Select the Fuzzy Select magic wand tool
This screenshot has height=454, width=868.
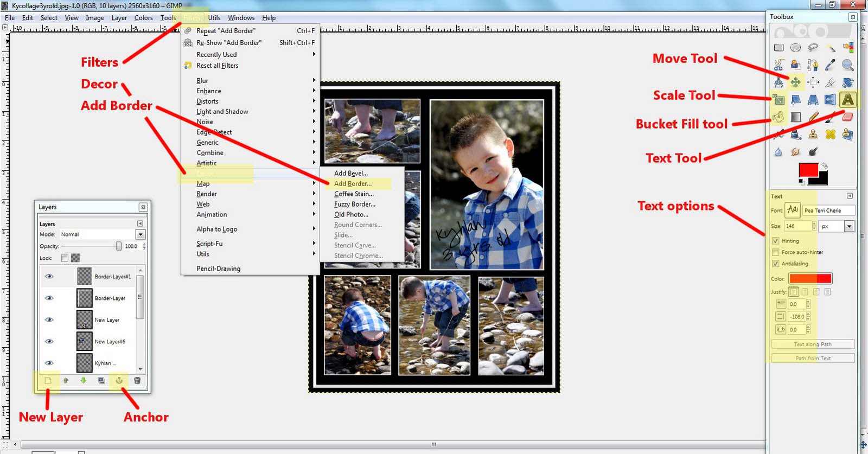pyautogui.click(x=831, y=48)
